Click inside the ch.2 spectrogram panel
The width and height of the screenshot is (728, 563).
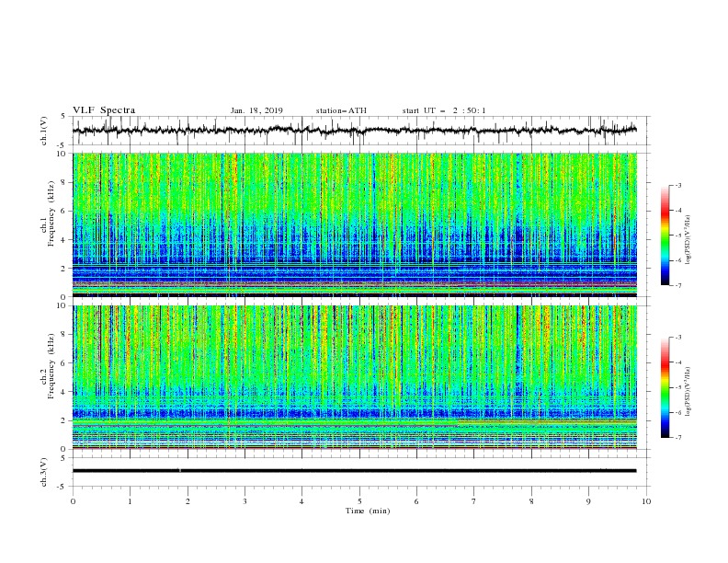click(x=355, y=377)
